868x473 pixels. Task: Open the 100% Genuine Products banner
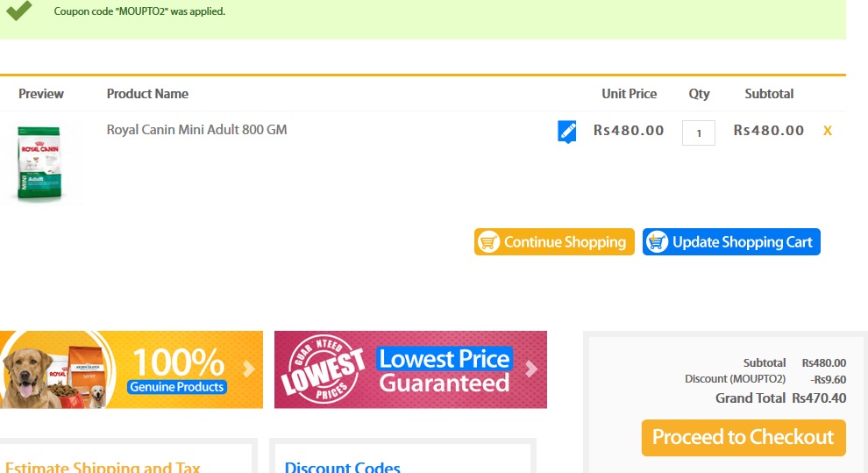pos(132,369)
